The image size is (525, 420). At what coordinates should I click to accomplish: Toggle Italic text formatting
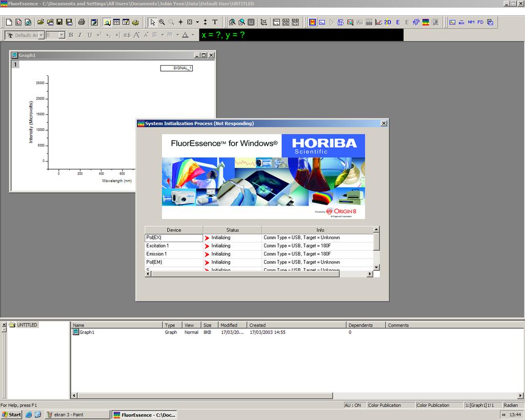pyautogui.click(x=80, y=35)
